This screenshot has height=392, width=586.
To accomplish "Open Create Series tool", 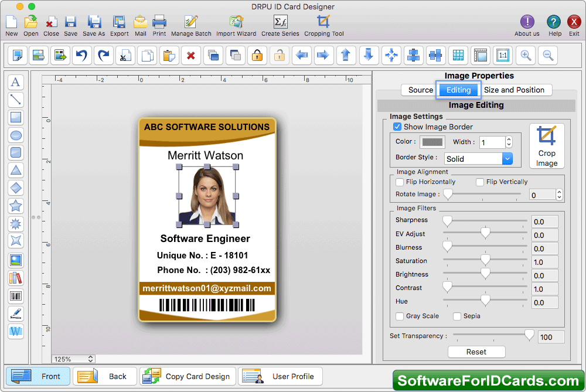I will pos(280,26).
